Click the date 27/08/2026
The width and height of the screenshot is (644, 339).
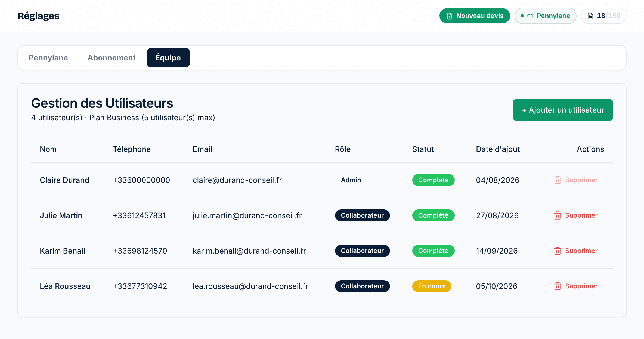click(x=497, y=215)
